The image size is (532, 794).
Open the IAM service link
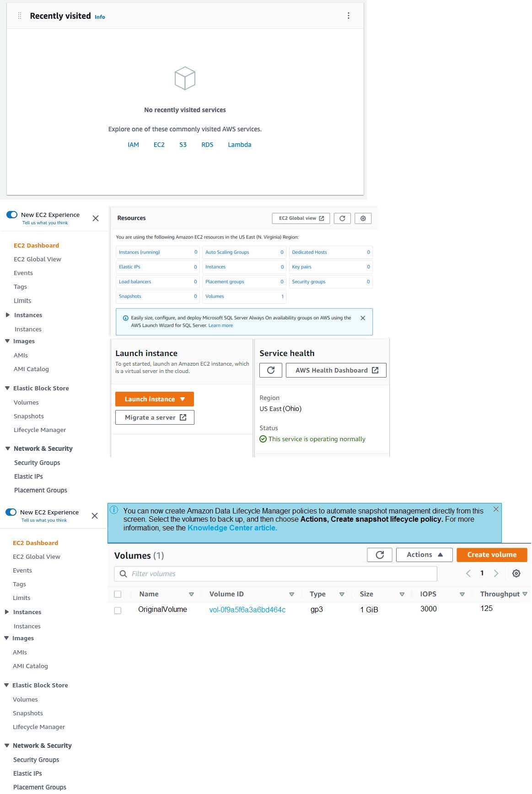[133, 145]
